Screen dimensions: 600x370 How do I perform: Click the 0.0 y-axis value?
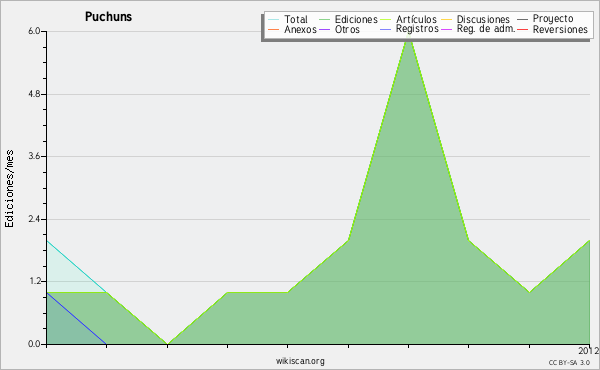(34, 344)
